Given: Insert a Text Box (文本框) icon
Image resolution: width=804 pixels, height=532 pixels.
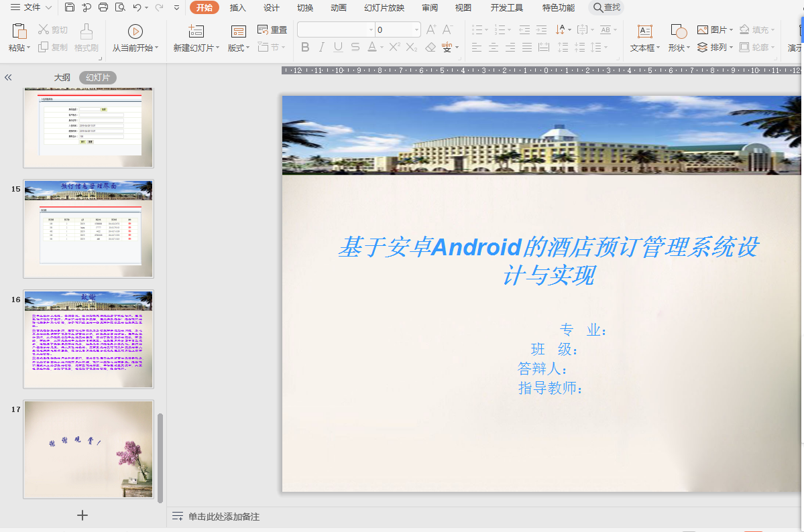Looking at the screenshot, I should pyautogui.click(x=645, y=31).
